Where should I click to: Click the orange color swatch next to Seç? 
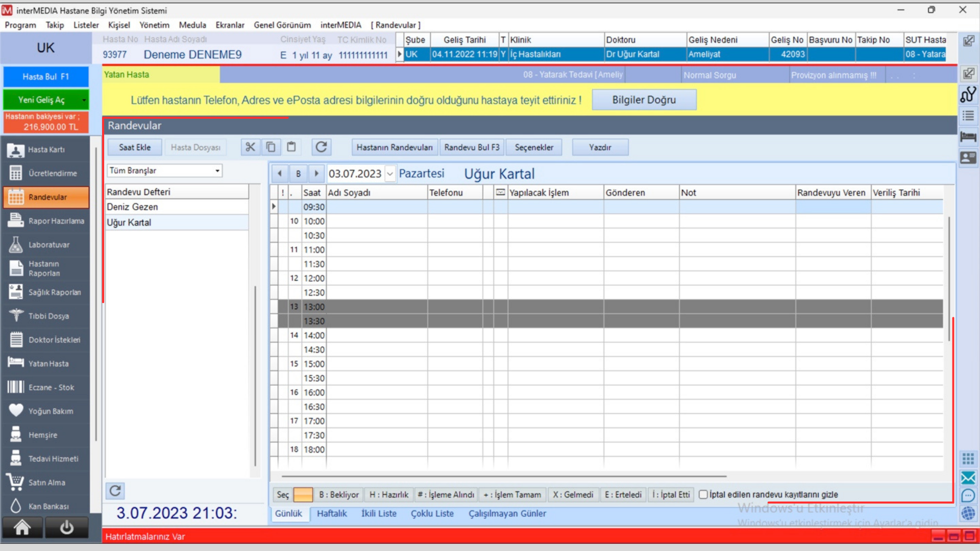pos(303,494)
